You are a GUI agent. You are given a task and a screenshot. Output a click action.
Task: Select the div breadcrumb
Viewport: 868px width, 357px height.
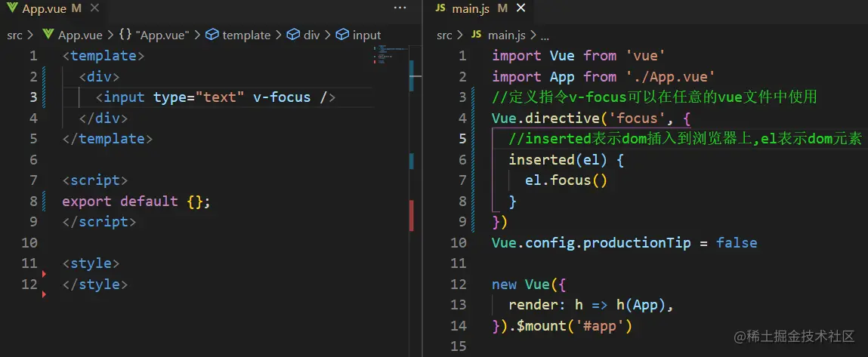(312, 35)
